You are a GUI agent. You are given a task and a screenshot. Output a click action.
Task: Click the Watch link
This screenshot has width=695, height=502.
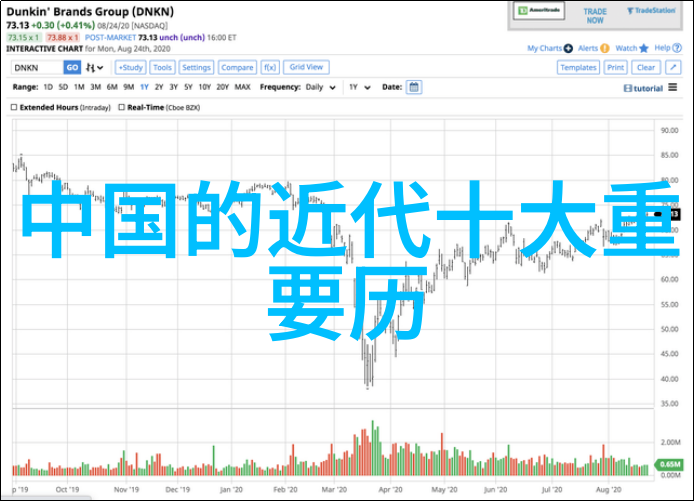point(626,48)
